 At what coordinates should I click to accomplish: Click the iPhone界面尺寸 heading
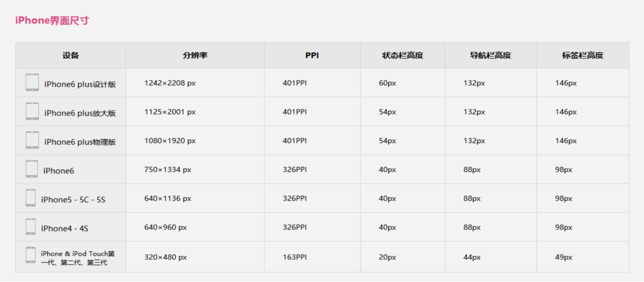(52, 20)
